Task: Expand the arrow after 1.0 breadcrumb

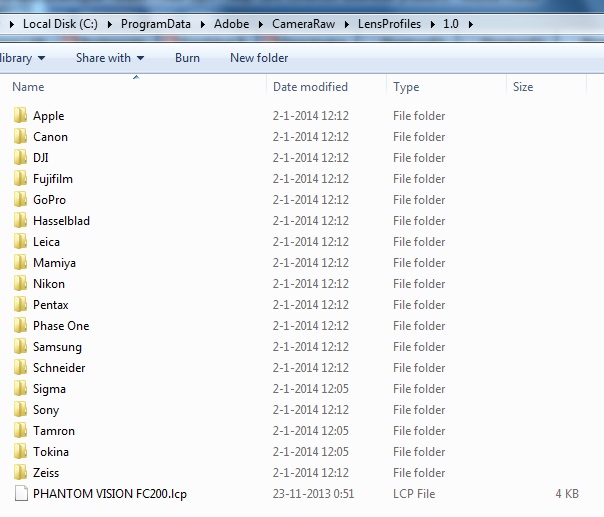Action: click(x=470, y=24)
